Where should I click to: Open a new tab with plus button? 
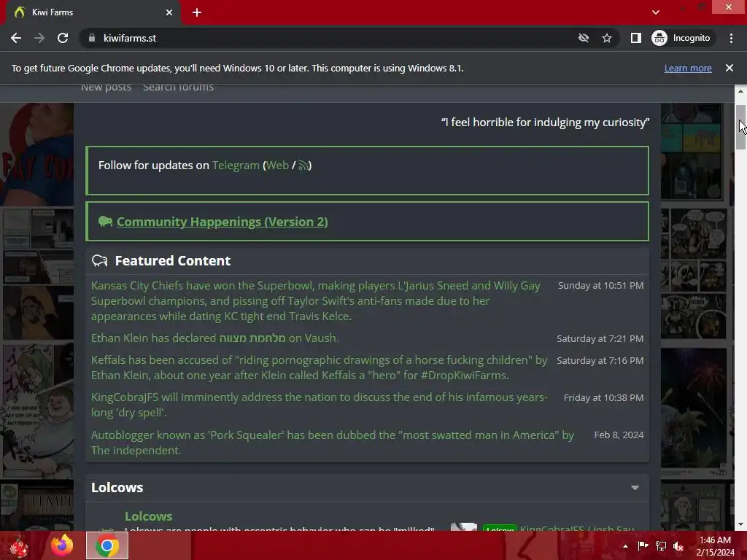197,13
